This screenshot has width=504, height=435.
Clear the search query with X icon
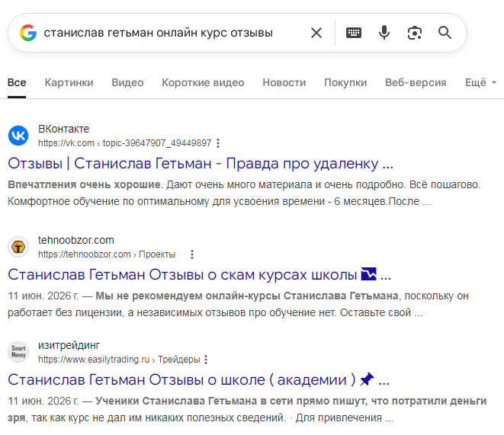[316, 33]
